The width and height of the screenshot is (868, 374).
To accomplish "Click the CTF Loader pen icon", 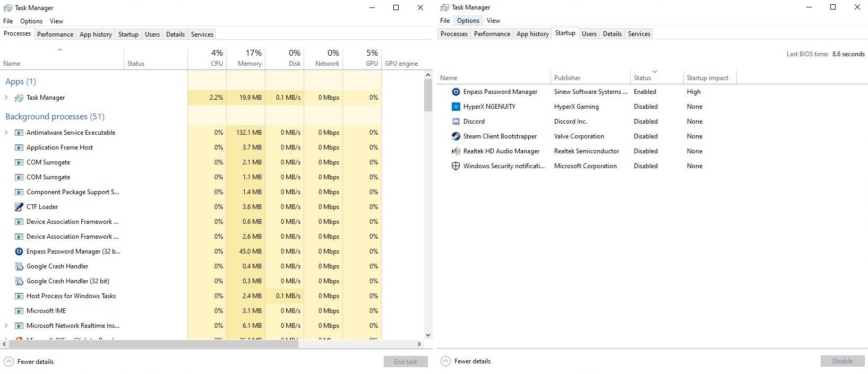I will point(19,207).
